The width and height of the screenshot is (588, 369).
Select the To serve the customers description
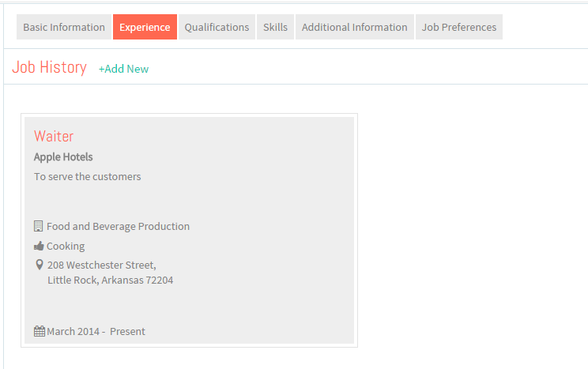pos(88,177)
